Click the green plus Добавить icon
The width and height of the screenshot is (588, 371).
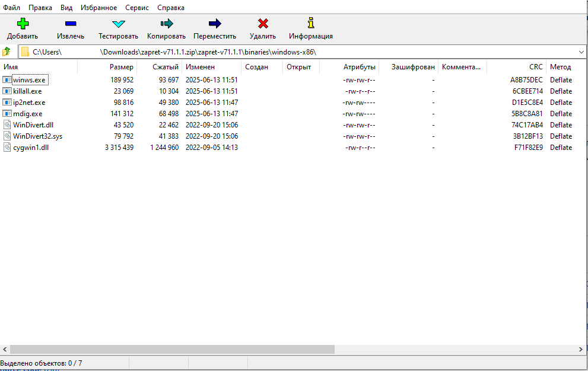pos(23,24)
